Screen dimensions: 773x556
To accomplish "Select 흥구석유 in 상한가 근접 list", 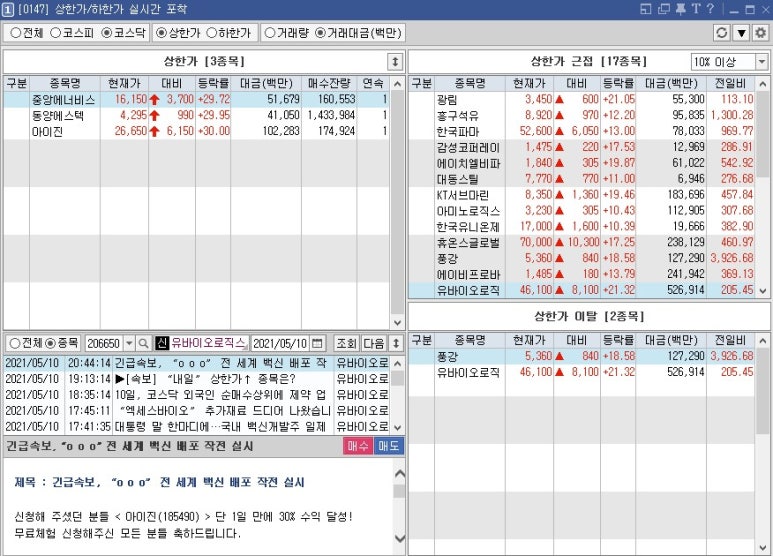I will coord(582,115).
